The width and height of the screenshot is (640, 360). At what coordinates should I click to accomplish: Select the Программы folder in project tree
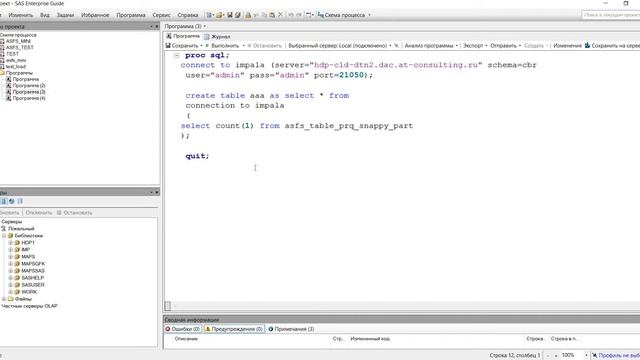click(x=19, y=73)
